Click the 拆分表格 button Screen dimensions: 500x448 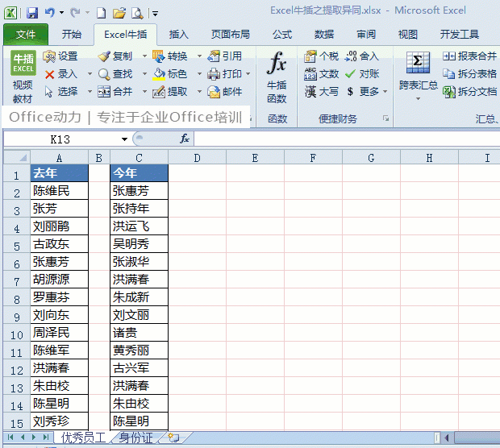point(469,74)
